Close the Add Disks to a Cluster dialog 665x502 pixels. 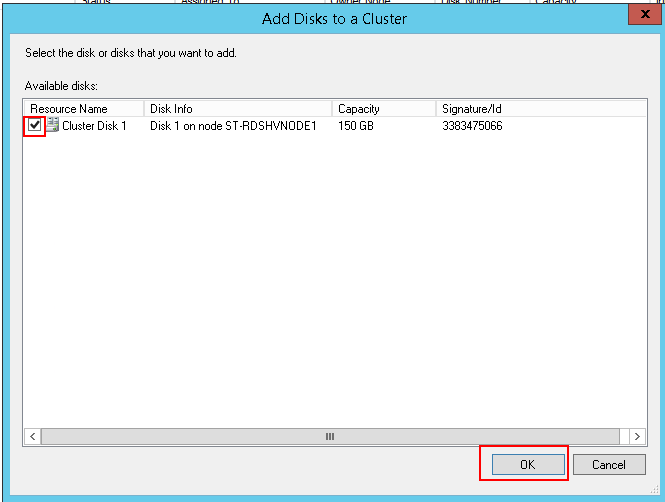tap(645, 14)
